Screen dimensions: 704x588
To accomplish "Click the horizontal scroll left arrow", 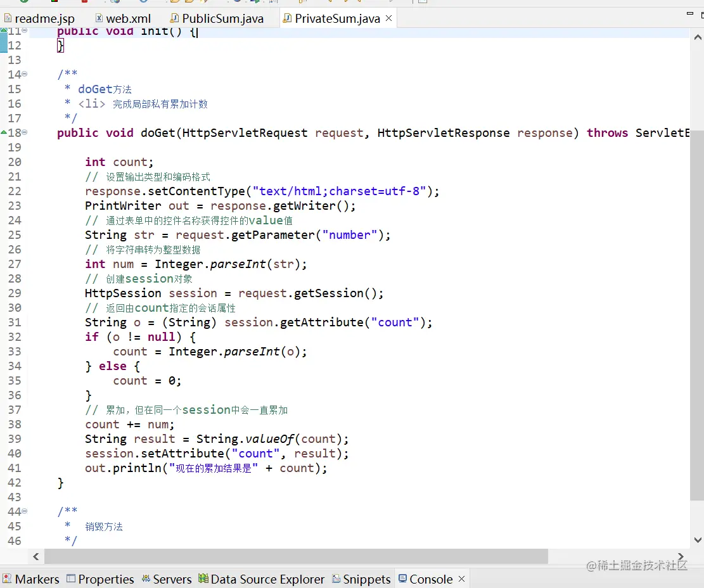I will pyautogui.click(x=36, y=556).
